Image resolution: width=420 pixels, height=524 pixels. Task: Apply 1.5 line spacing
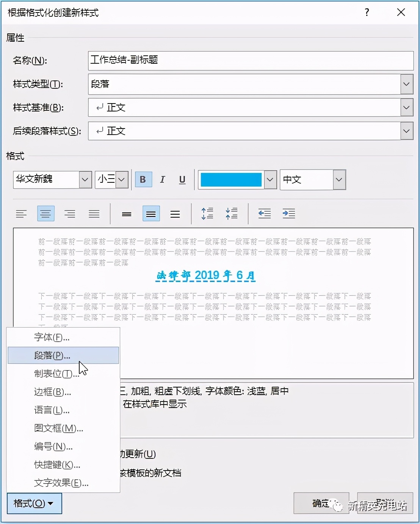click(x=151, y=214)
